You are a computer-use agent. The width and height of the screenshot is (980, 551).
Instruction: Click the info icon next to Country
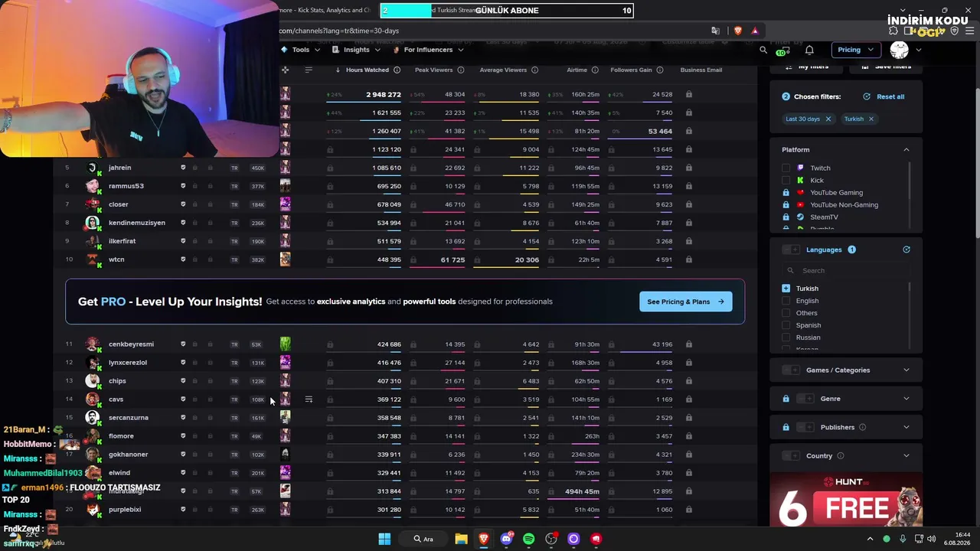840,456
